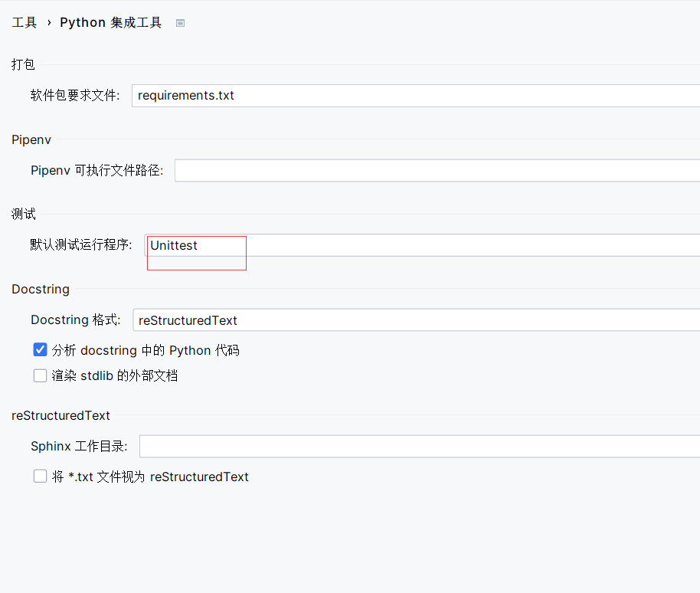Viewport: 700px width, 593px height.
Task: Check 将 *.txt 文件视为 reStructuredText
Action: pos(41,477)
